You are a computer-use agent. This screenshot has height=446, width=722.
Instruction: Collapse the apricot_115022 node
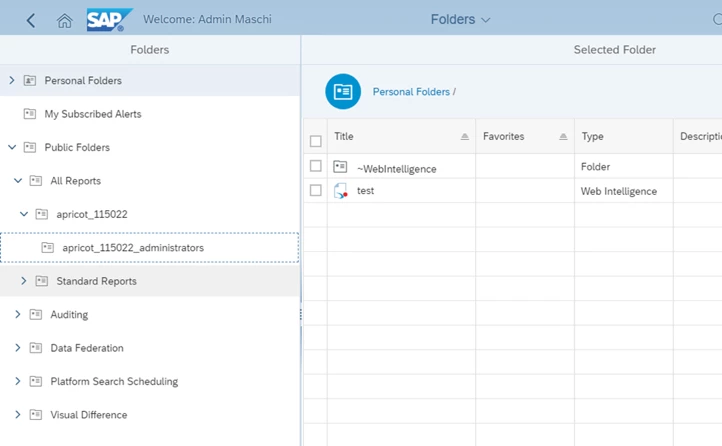(24, 214)
